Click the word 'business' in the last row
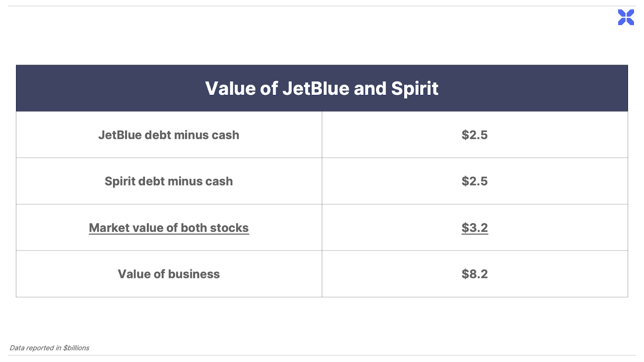This screenshot has height=362, width=644. point(194,274)
